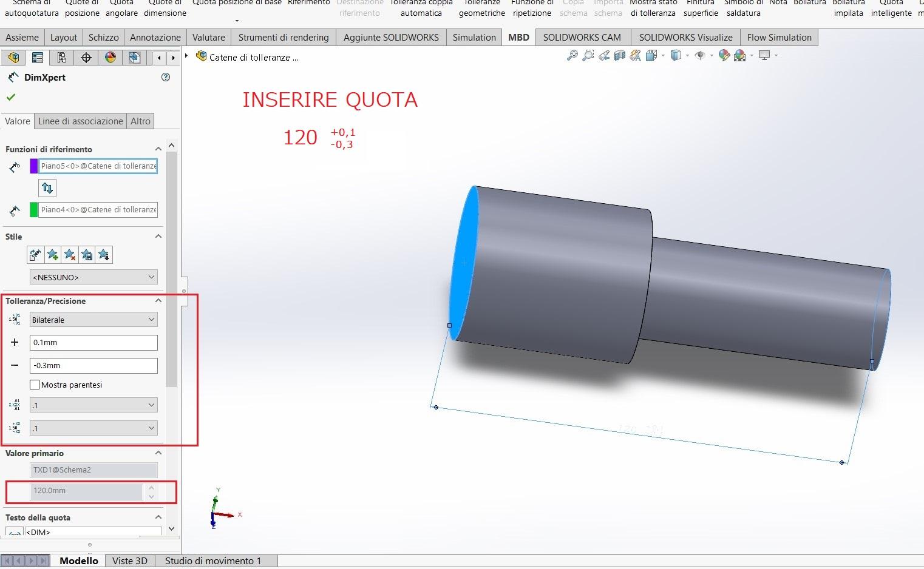
Task: Open View Orientation cube icon
Action: point(651,55)
